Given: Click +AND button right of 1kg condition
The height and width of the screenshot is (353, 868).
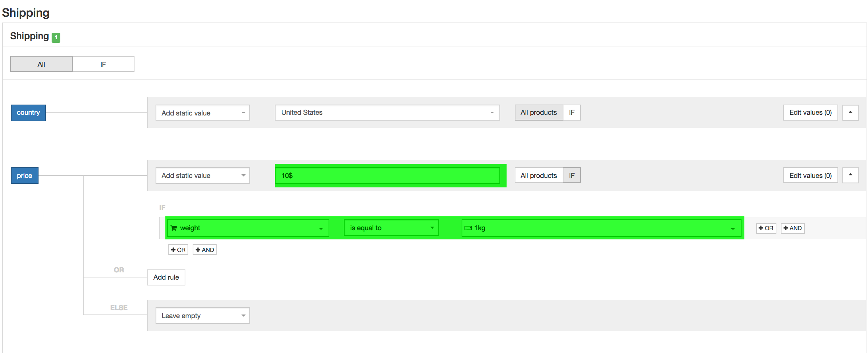Looking at the screenshot, I should tap(792, 228).
